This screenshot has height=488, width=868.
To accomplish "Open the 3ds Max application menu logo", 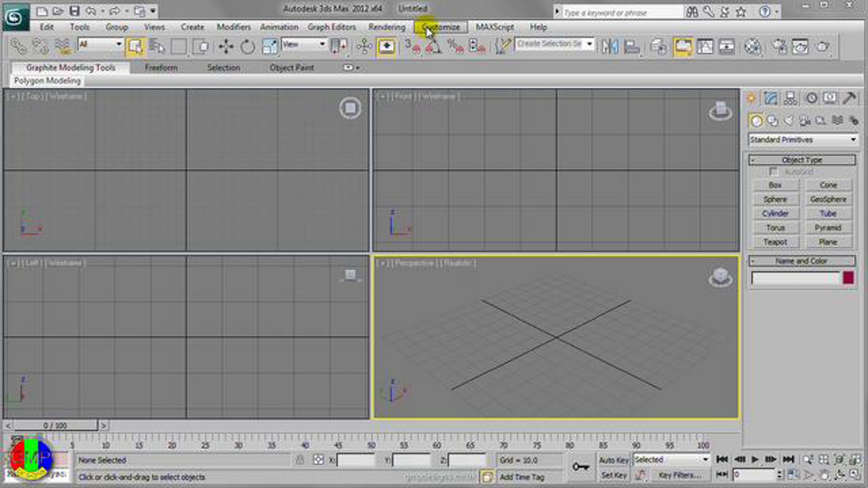I will coord(16,17).
